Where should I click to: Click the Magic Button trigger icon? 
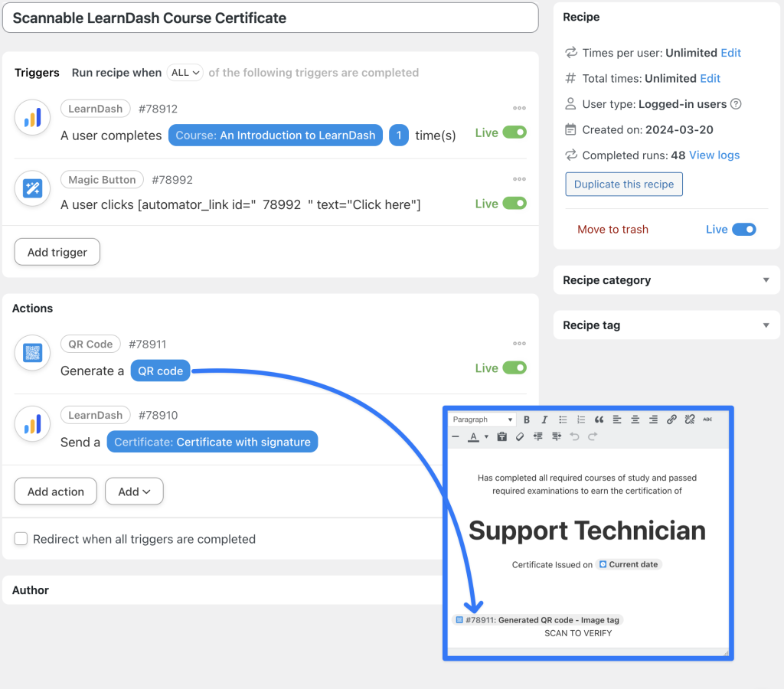31,188
